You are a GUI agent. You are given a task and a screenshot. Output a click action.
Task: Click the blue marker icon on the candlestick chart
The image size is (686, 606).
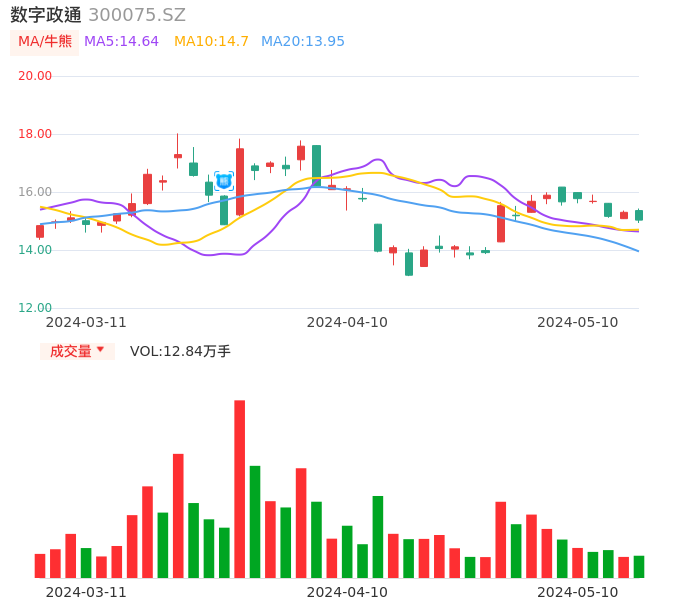224,181
